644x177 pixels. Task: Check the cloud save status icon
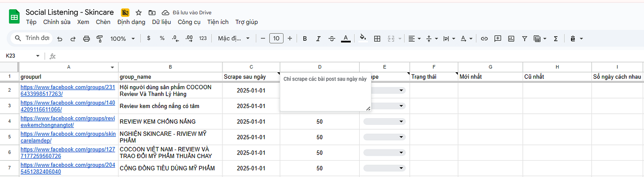click(165, 12)
